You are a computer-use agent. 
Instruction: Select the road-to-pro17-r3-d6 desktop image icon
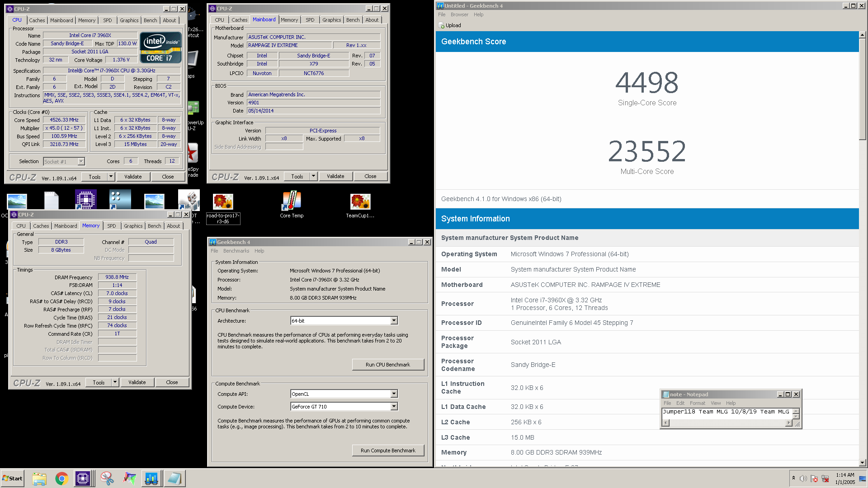coord(223,202)
